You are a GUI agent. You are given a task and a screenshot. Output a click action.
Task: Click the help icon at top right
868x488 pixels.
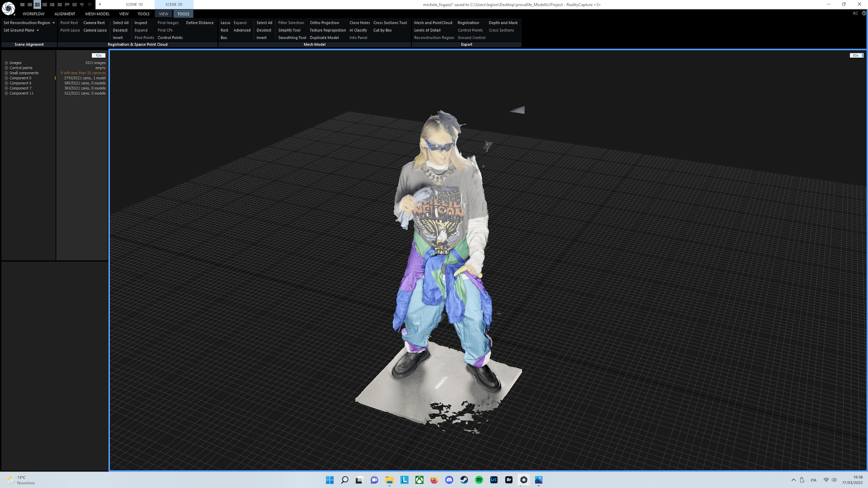[864, 14]
